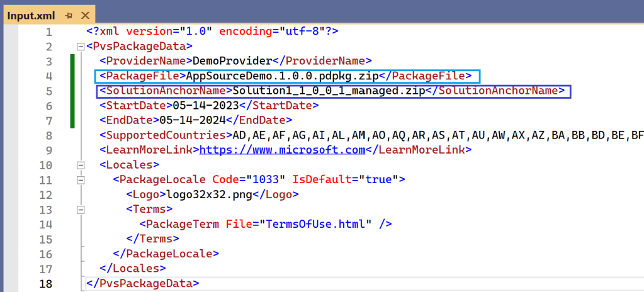Click the EndDate value 05-14-2024
Viewport: 644px width, 292px height.
192,120
